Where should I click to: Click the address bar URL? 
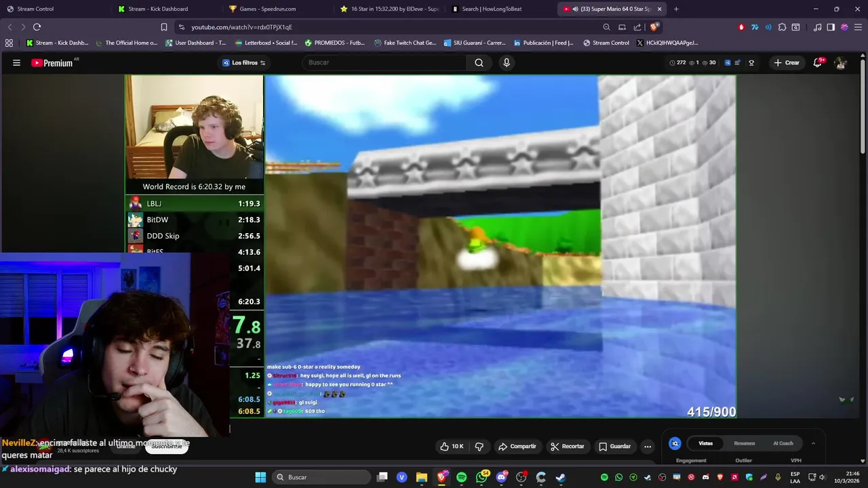click(x=241, y=27)
